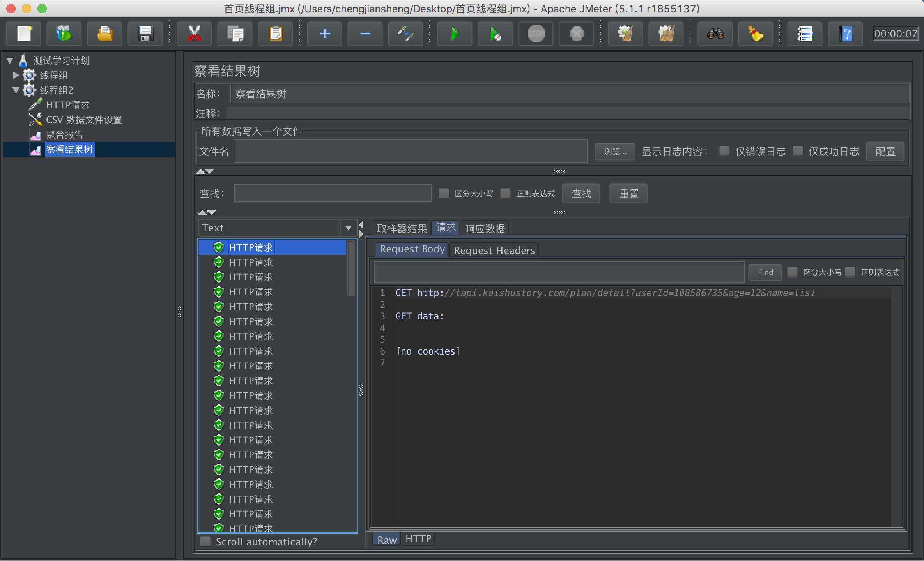Click the 重置 button

[x=629, y=194]
